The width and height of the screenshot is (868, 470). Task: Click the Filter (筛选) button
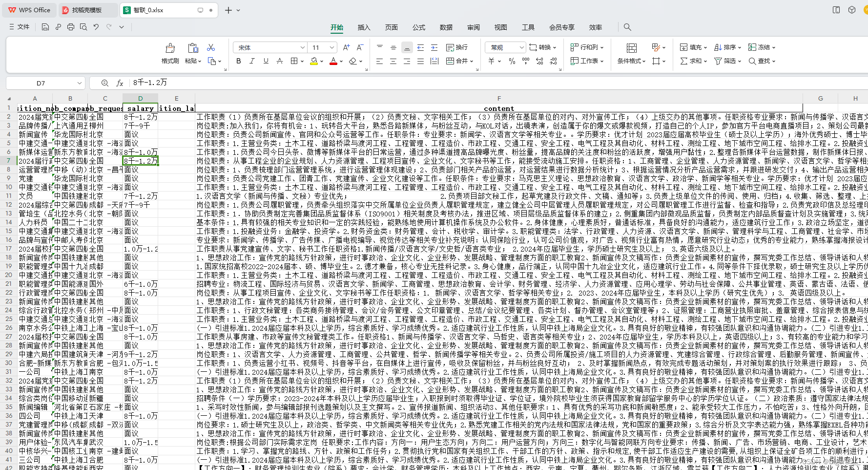727,61
